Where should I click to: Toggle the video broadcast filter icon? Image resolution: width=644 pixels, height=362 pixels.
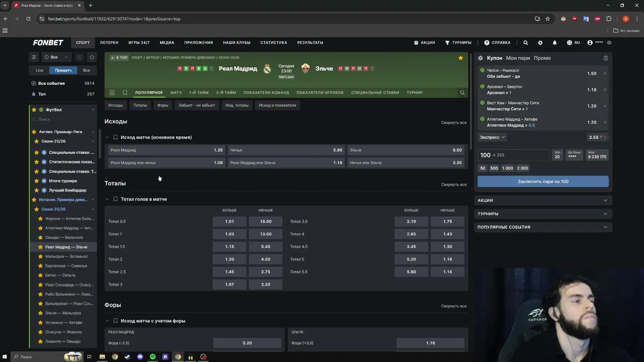pyautogui.click(x=79, y=57)
